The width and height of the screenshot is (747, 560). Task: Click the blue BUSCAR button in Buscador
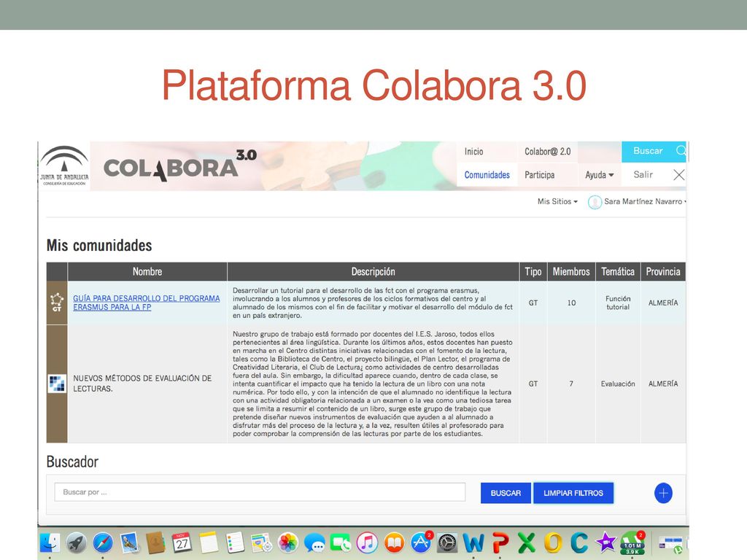coord(506,493)
